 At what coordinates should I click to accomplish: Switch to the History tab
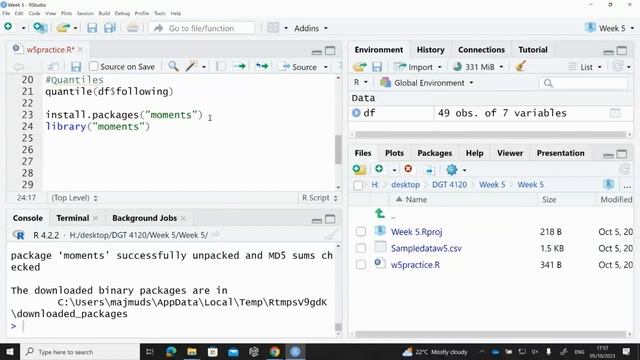point(430,50)
